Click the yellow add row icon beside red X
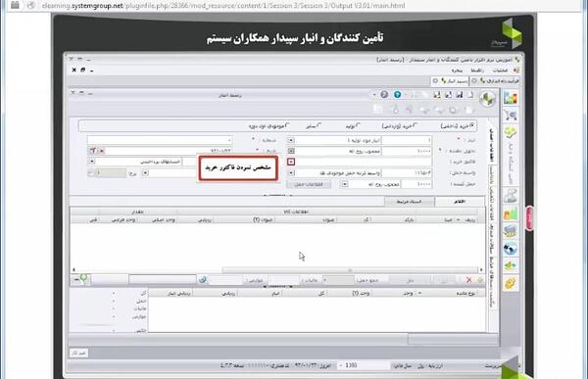Viewport: 588px width, 379px height. click(x=479, y=280)
